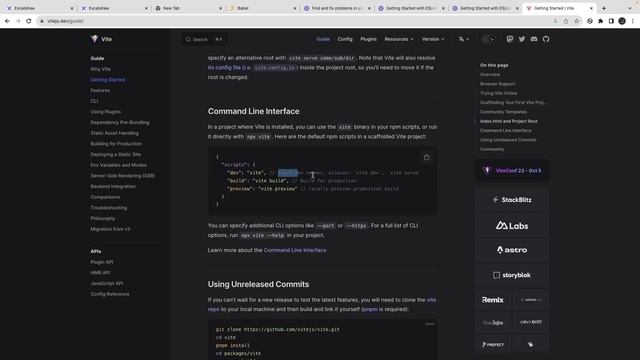Open Vite GitHub repository icon
This screenshot has height=360, width=640.
pos(546,39)
